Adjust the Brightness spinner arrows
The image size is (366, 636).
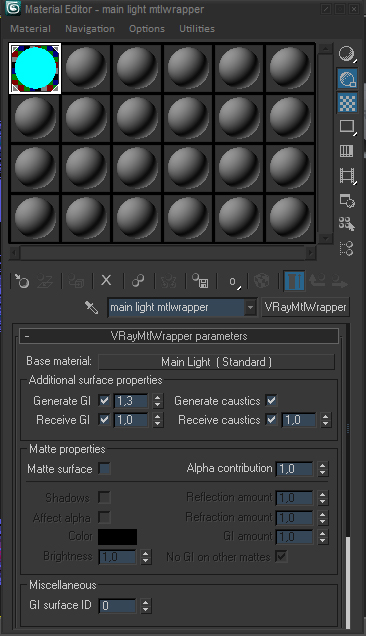[x=146, y=557]
